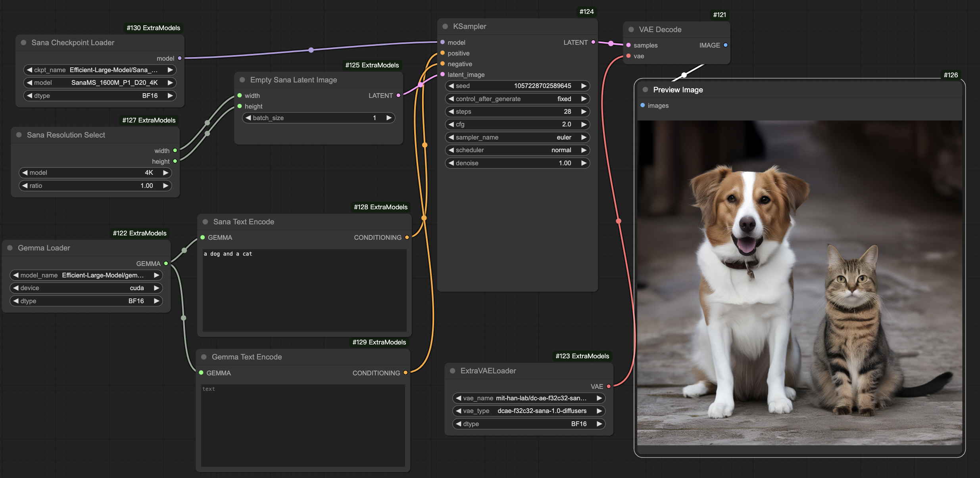980x478 pixels.
Task: Click Sana Checkpoint Loader model output socket
Action: (x=180, y=58)
